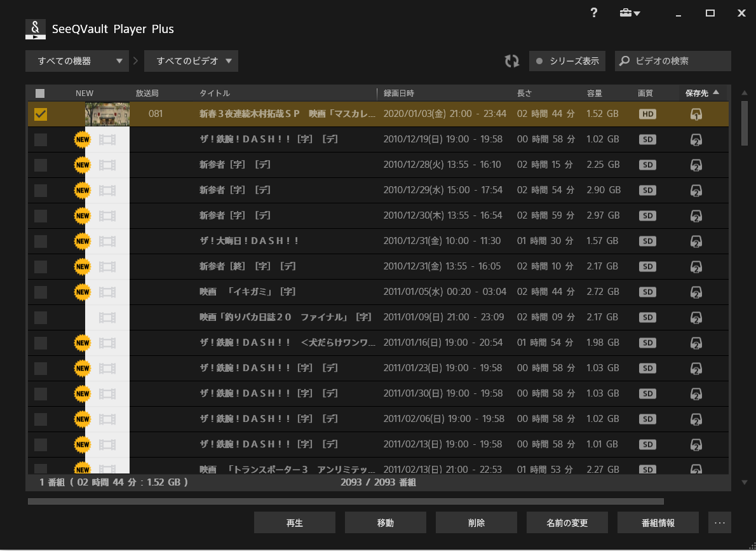Click the storage device icon in first row

696,114
